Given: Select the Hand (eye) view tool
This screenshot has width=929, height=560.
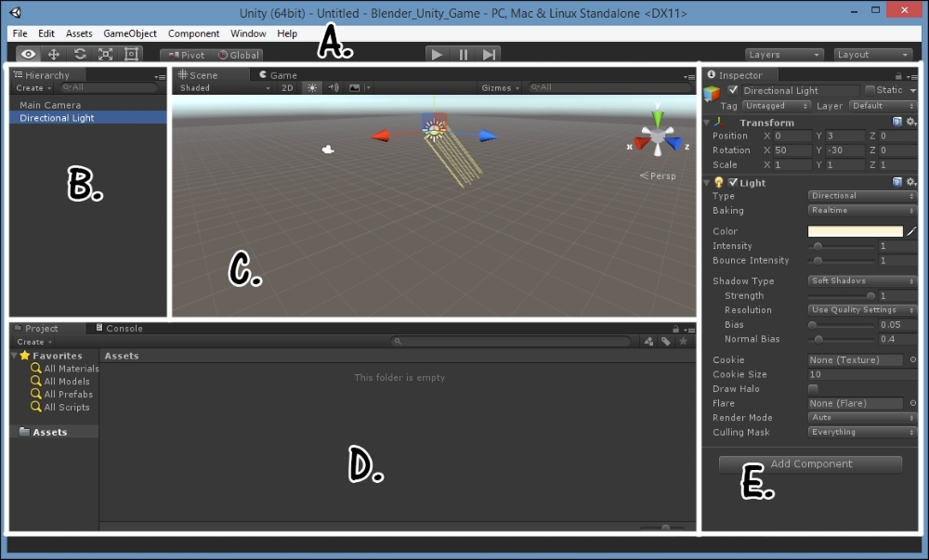Looking at the screenshot, I should click(28, 55).
